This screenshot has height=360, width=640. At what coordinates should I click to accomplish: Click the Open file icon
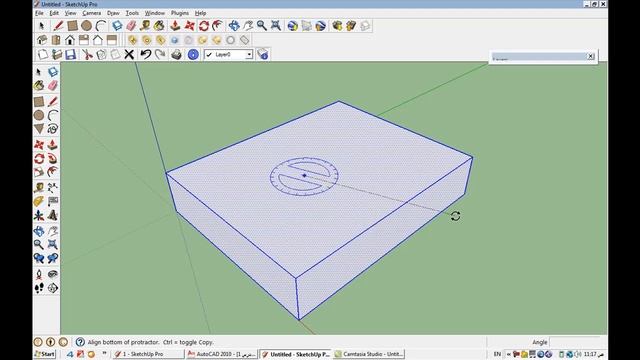pyautogui.click(x=57, y=54)
